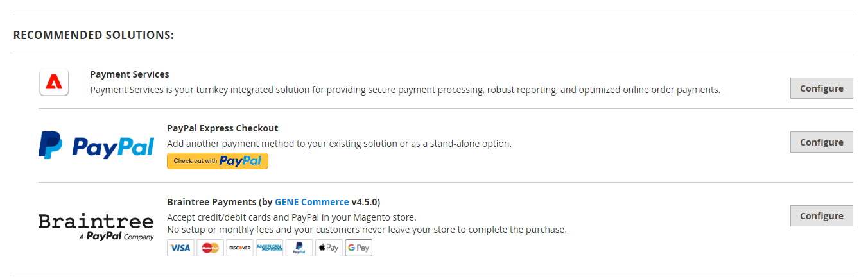
Task: Click the Payment Services title
Action: point(130,74)
